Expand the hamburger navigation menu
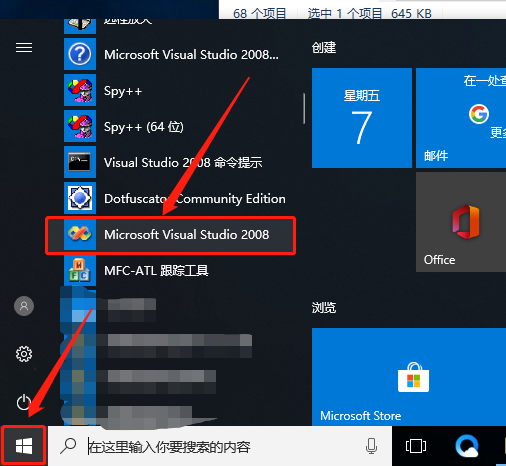The width and height of the screenshot is (506, 466). click(24, 48)
